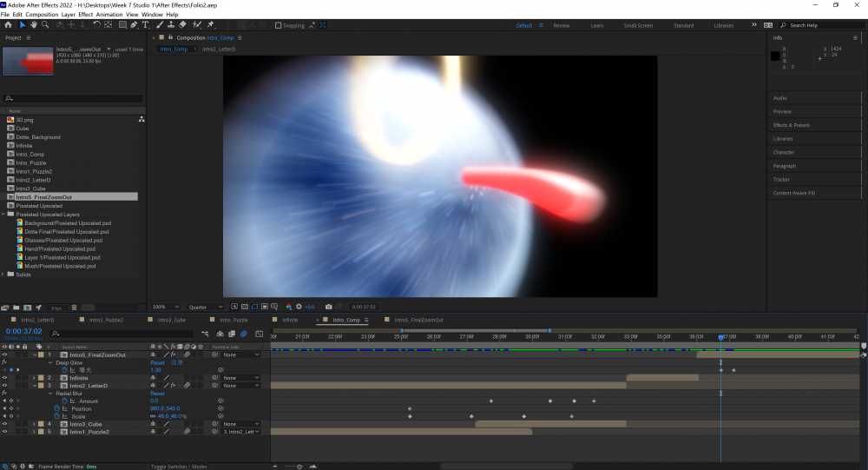
Task: Switch to the Intro5_FinalZoomOut timeline tab
Action: pos(418,320)
